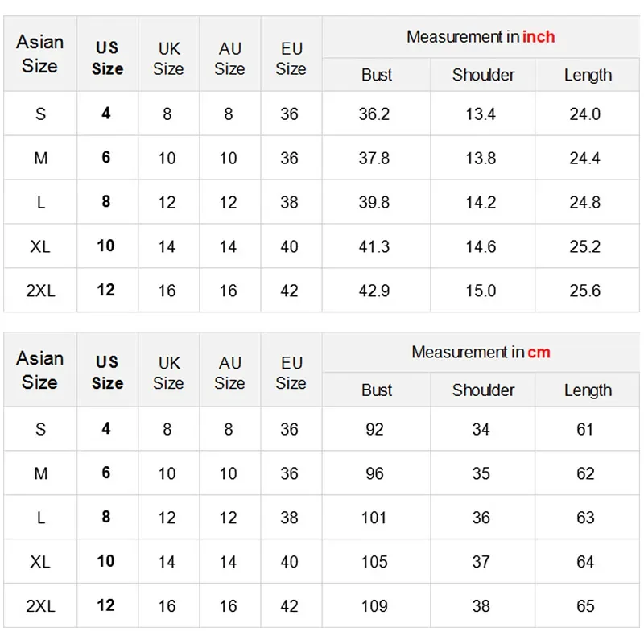Select "Shoulder" column header in the cm table
Viewport: 644px width, 644px height.
(x=483, y=390)
